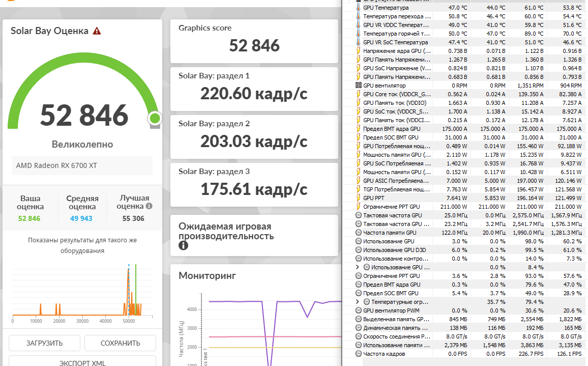The width and height of the screenshot is (588, 366).
Task: Click the circle icon for GPU вентилятор PWM
Action: [x=359, y=311]
